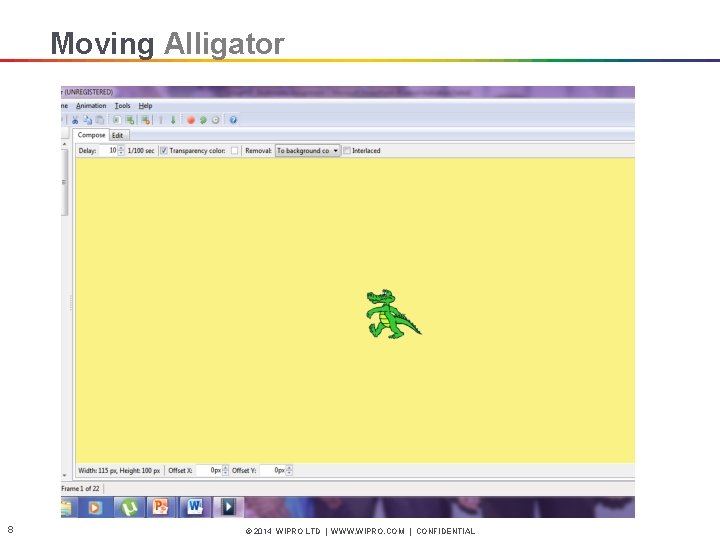Open the file explorer taskbar icon

coord(67,507)
